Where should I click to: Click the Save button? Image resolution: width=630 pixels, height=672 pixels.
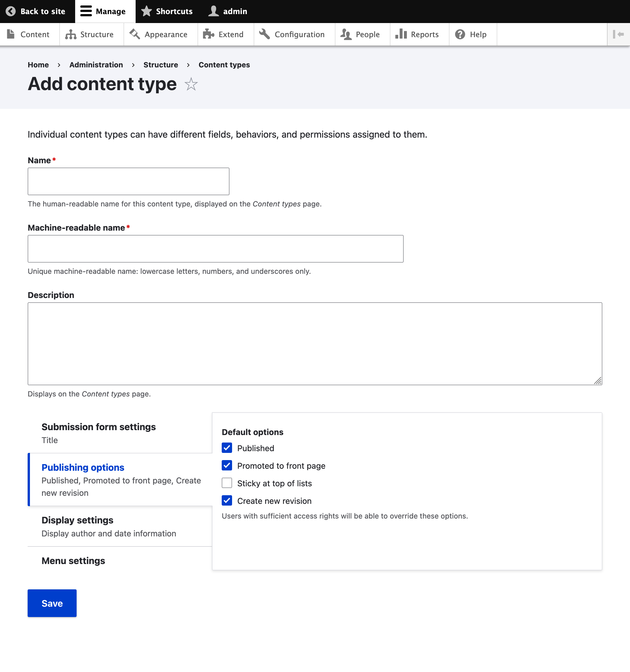(x=52, y=603)
